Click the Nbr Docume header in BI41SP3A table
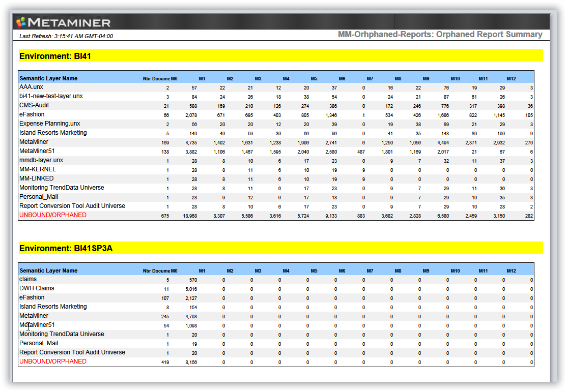Viewport: 567px width, 392px height. 156,271
